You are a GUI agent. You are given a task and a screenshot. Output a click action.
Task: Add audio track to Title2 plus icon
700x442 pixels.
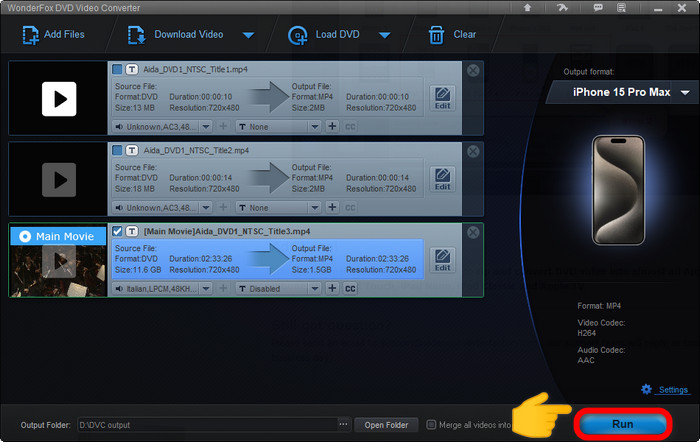[x=223, y=208]
